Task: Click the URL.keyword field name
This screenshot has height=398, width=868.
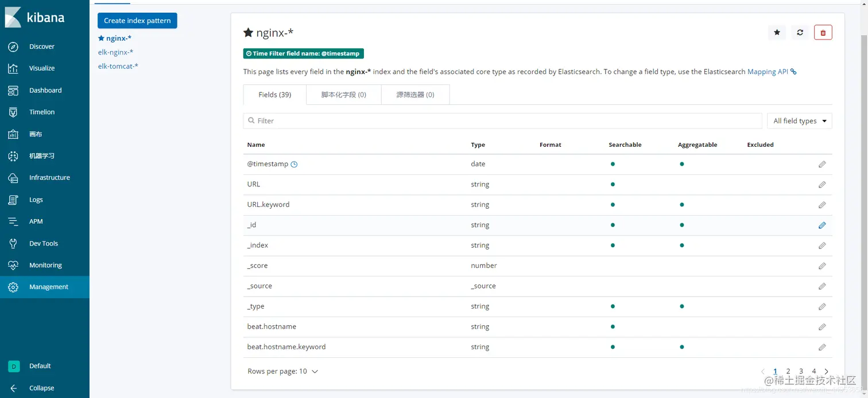Action: click(268, 205)
